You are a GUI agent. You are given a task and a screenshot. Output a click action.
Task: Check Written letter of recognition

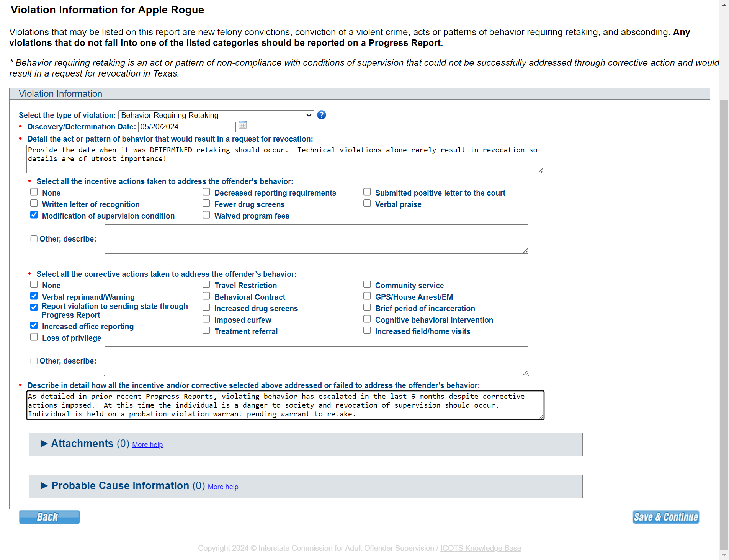(34, 203)
